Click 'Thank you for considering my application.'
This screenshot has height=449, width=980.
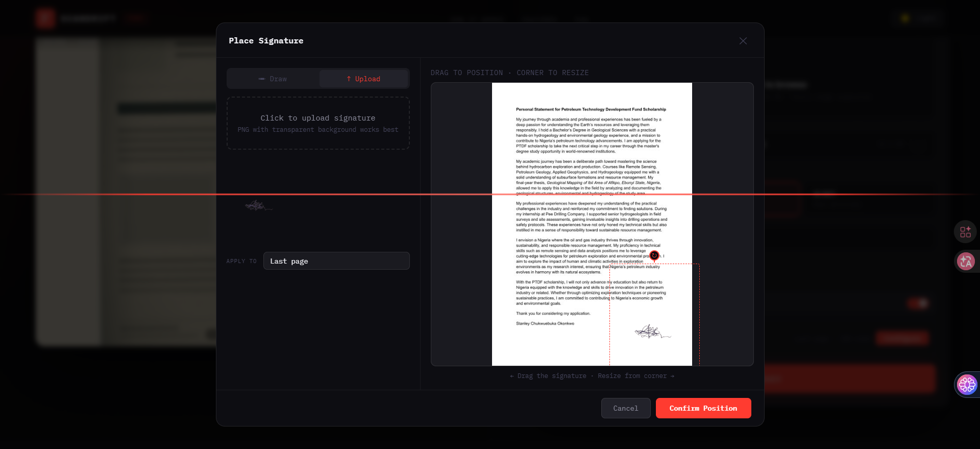pos(553,314)
